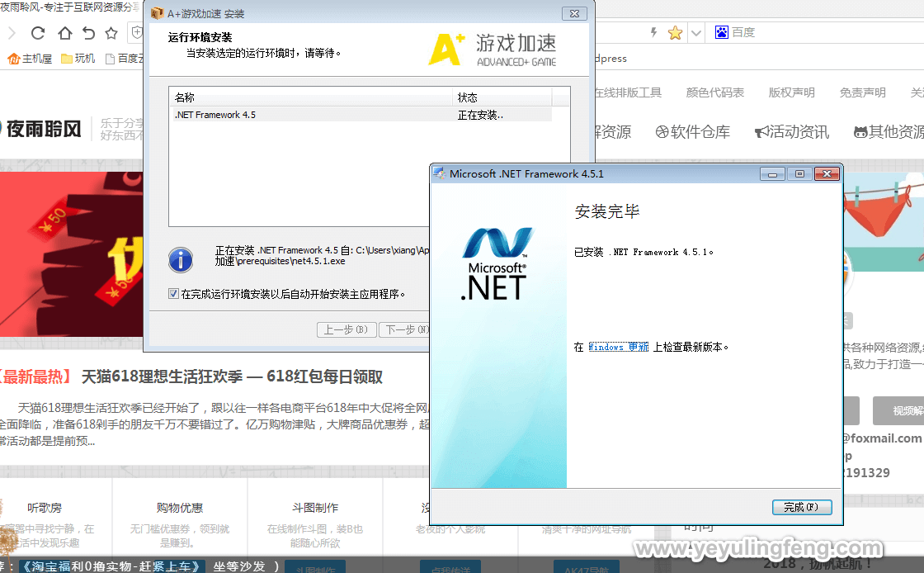Open the 其他资源 main menu item
This screenshot has height=573, width=924.
point(889,131)
